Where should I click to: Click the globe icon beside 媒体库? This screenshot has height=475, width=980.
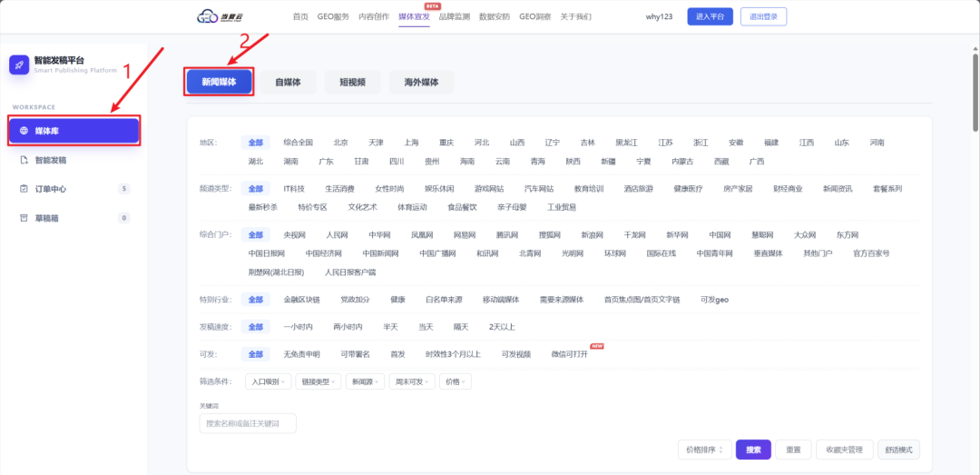point(24,131)
